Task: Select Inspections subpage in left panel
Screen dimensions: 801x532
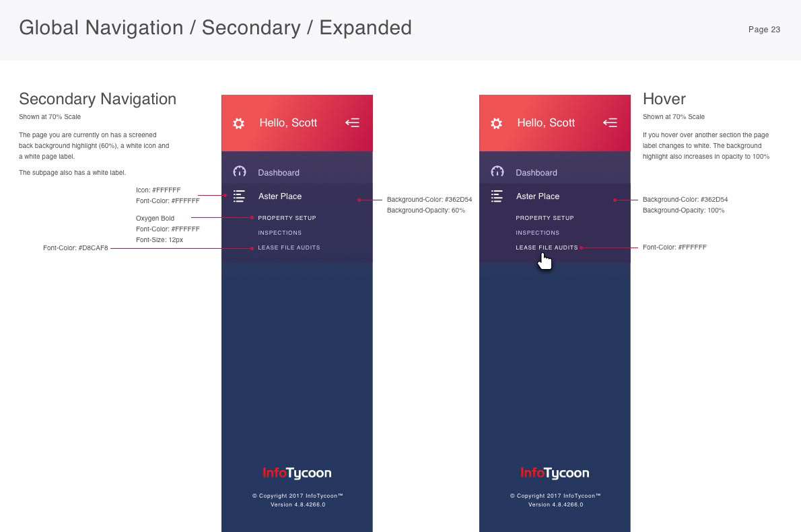Action: [x=279, y=233]
